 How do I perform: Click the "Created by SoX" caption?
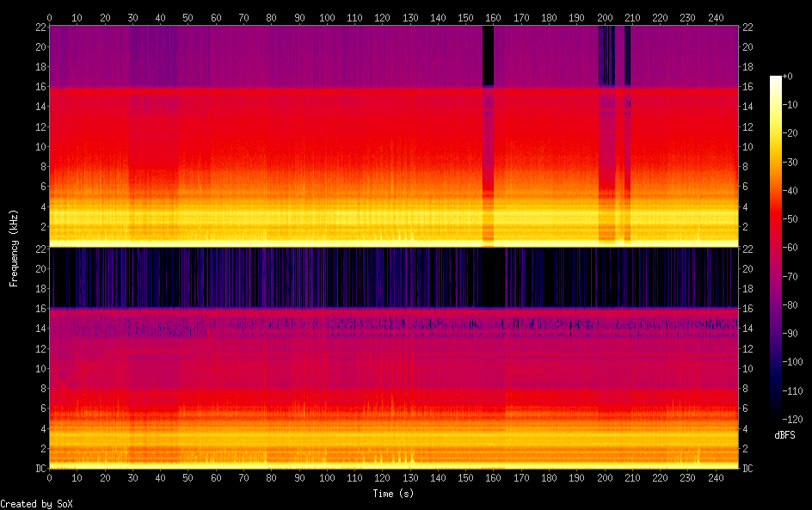(x=36, y=504)
